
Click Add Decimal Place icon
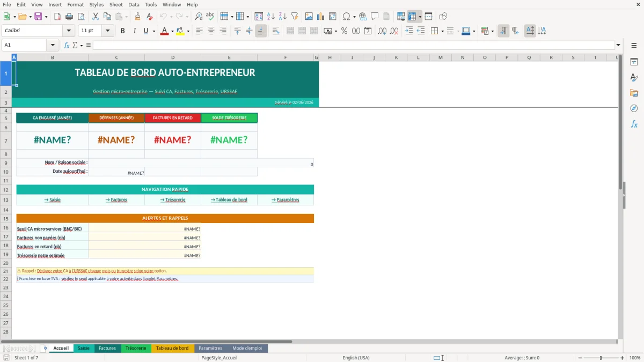tap(383, 31)
